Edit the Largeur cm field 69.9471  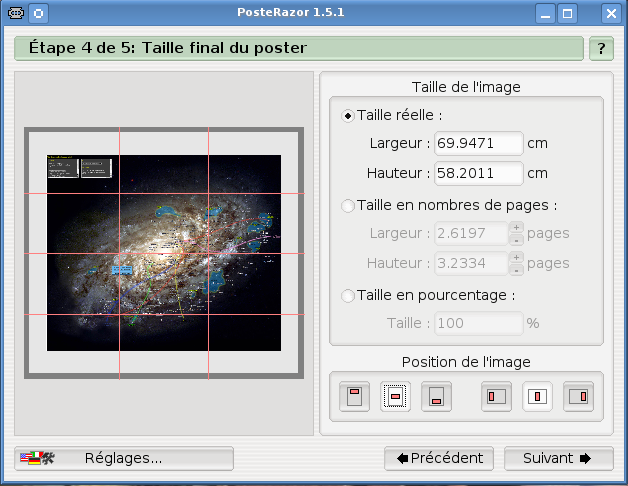point(479,143)
